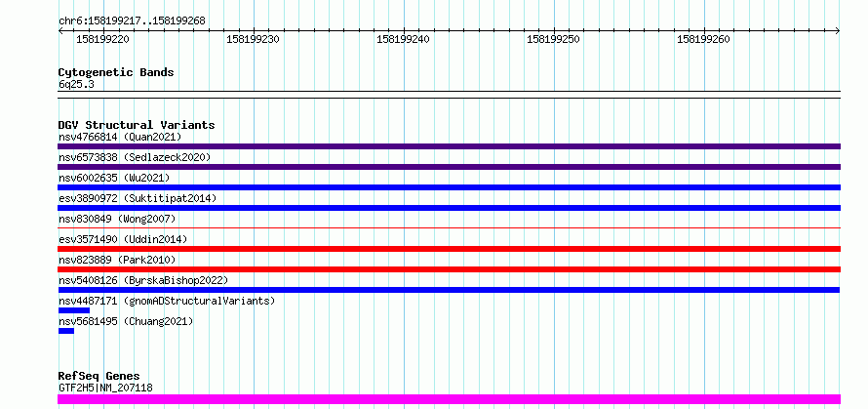Image resolution: width=868 pixels, height=409 pixels.
Task: Select the purple bar under nsv6573838
Action: (x=449, y=167)
